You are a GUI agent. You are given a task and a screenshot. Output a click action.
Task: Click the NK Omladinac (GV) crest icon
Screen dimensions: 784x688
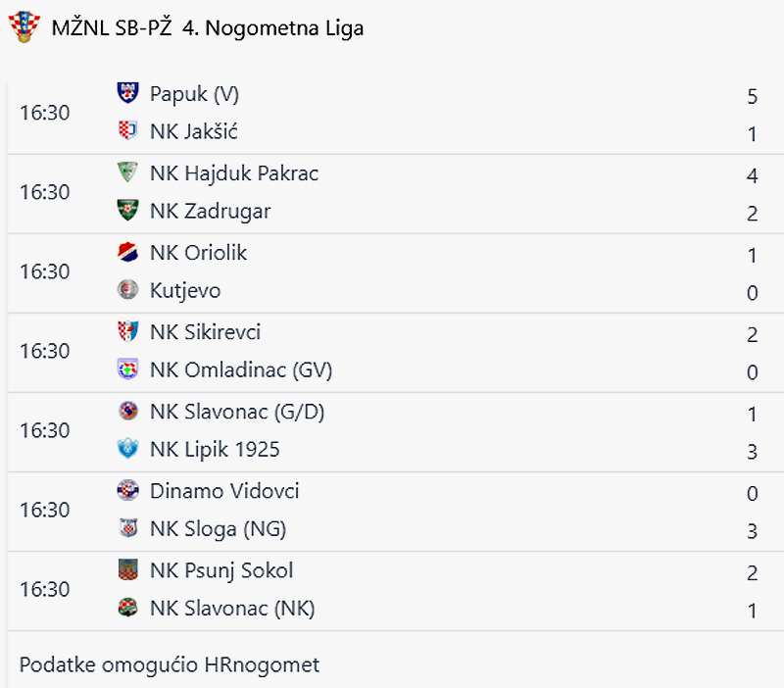127,369
